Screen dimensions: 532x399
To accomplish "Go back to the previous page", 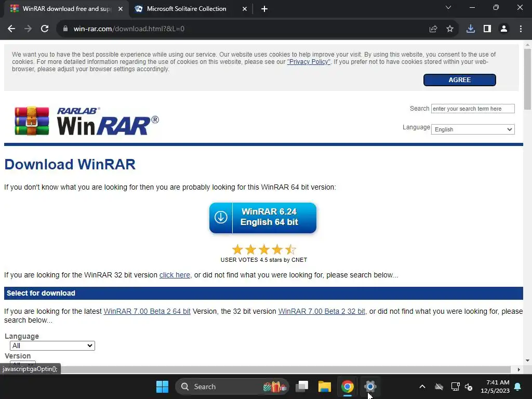I will pyautogui.click(x=11, y=29).
